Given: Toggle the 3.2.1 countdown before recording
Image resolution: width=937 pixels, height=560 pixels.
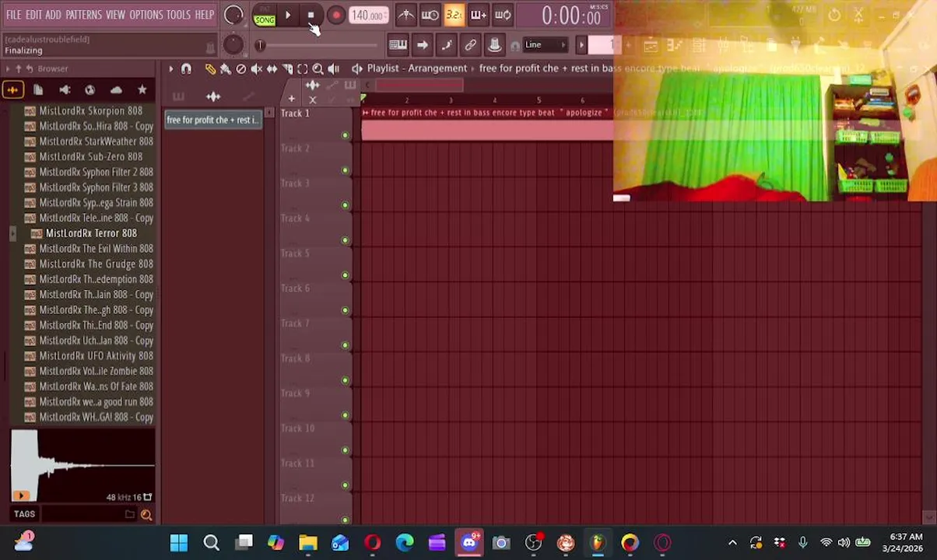Looking at the screenshot, I should [x=454, y=15].
